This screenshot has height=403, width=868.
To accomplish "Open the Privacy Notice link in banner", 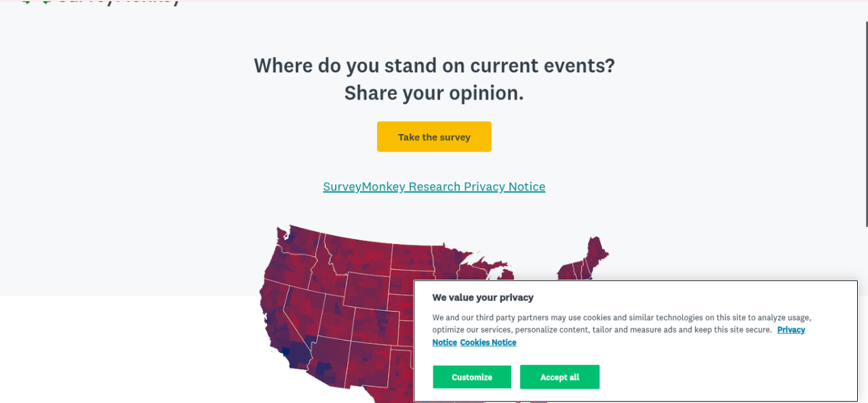I will pyautogui.click(x=791, y=330).
